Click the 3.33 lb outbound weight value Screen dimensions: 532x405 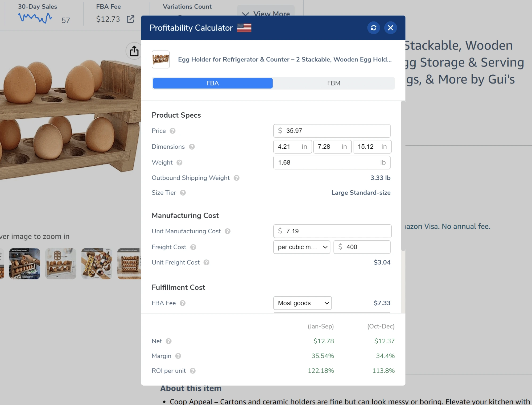pos(380,178)
